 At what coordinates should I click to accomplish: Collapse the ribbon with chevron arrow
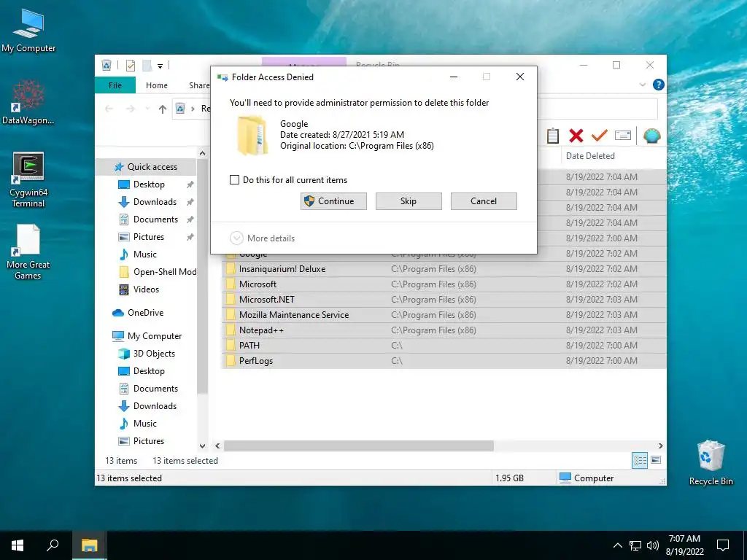click(642, 85)
